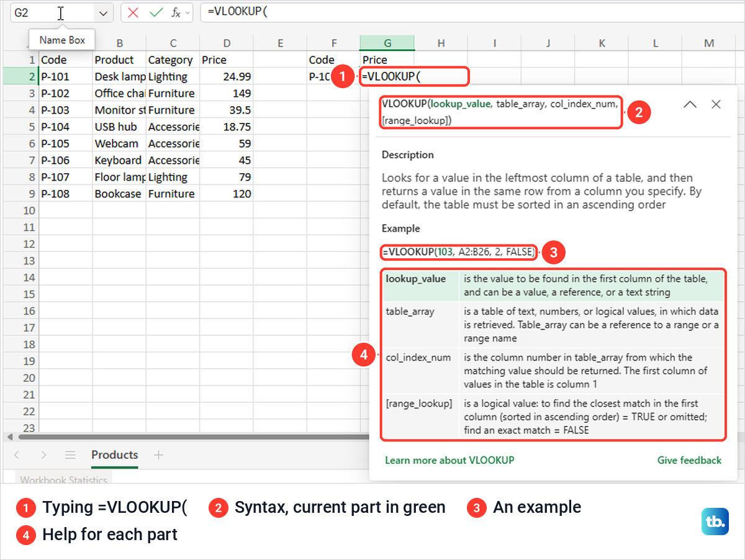Screen dimensions: 745x560
Task: Click cell containing Desk lamp
Action: [119, 76]
